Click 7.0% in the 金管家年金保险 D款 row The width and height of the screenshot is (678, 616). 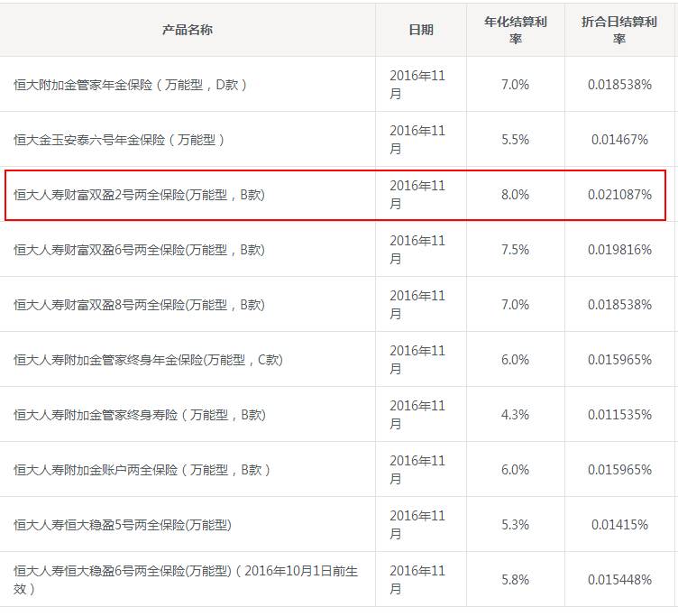[515, 85]
